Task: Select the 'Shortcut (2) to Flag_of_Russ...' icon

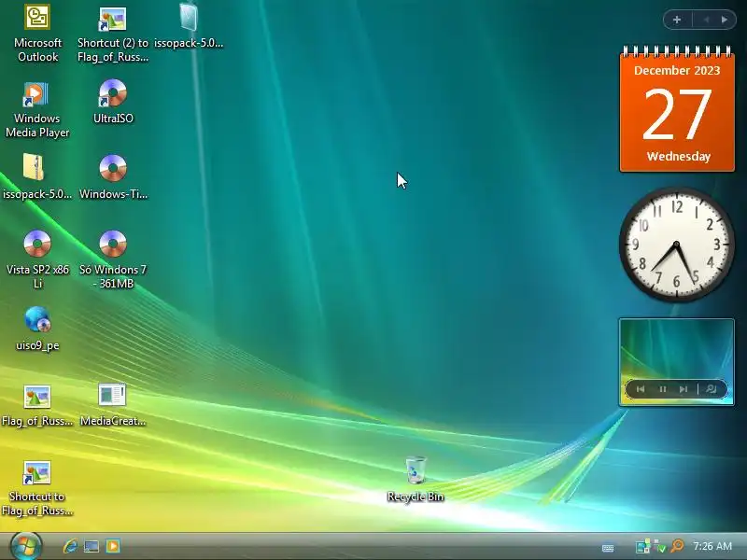Action: click(113, 34)
